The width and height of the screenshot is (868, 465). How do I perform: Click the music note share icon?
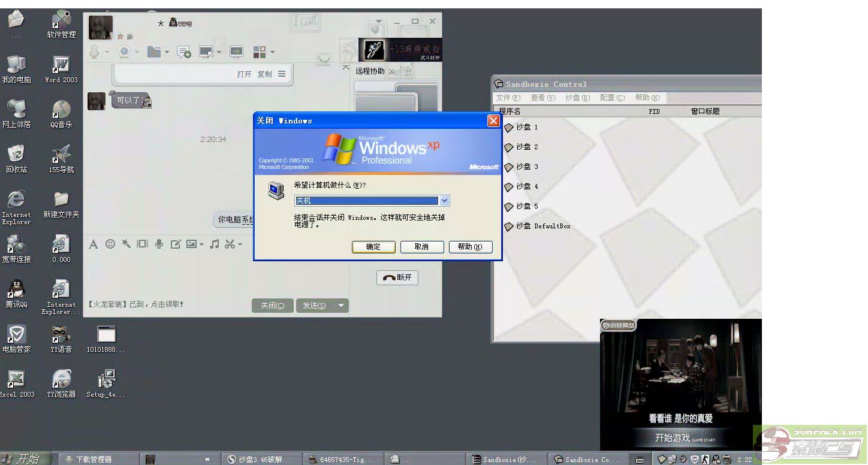point(214,244)
